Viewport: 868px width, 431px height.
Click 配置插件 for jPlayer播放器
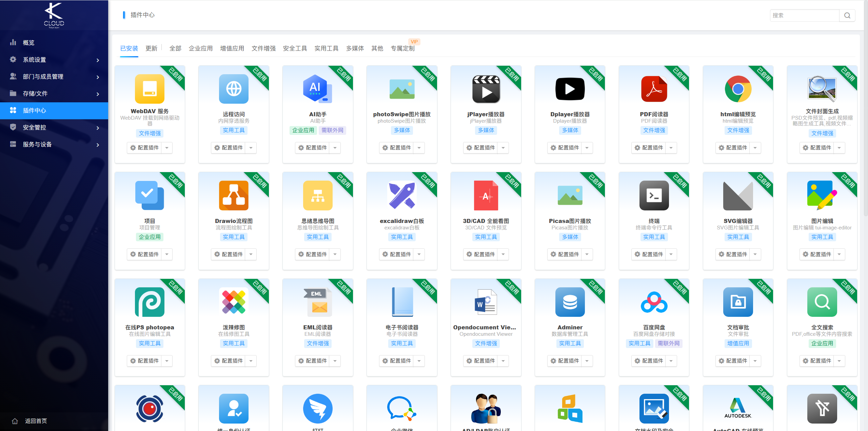(x=481, y=148)
